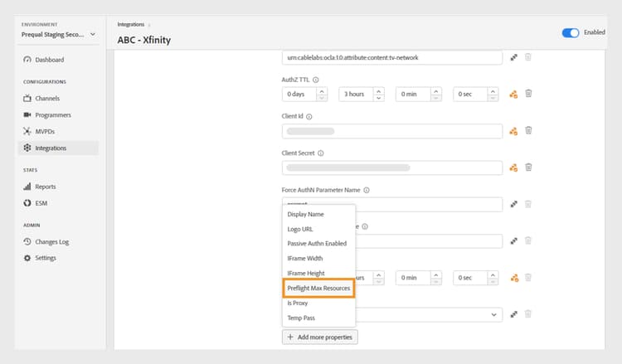Click the link icon for Force AuthN Parameter Name

pos(513,204)
